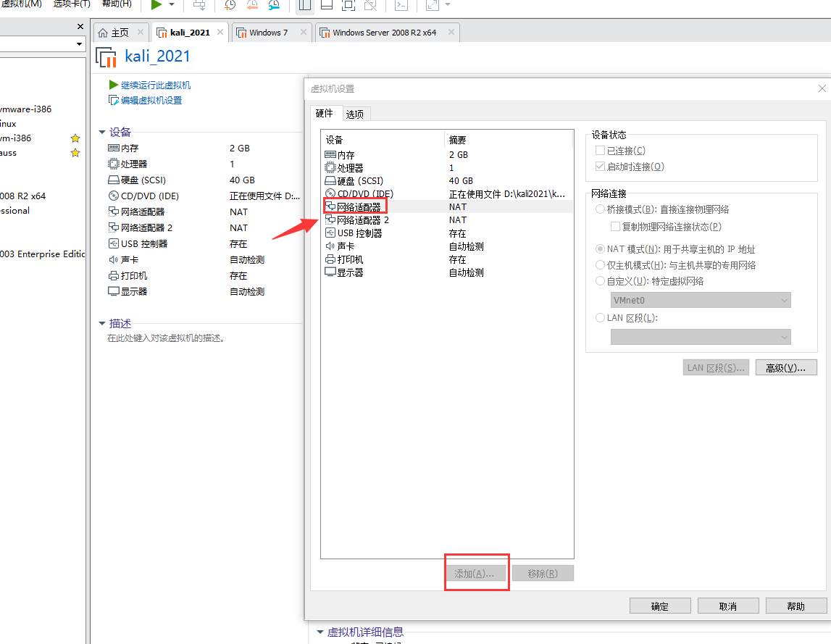Image resolution: width=831 pixels, height=644 pixels.
Task: Click the 显示器 icon in summary list
Action: click(x=114, y=291)
